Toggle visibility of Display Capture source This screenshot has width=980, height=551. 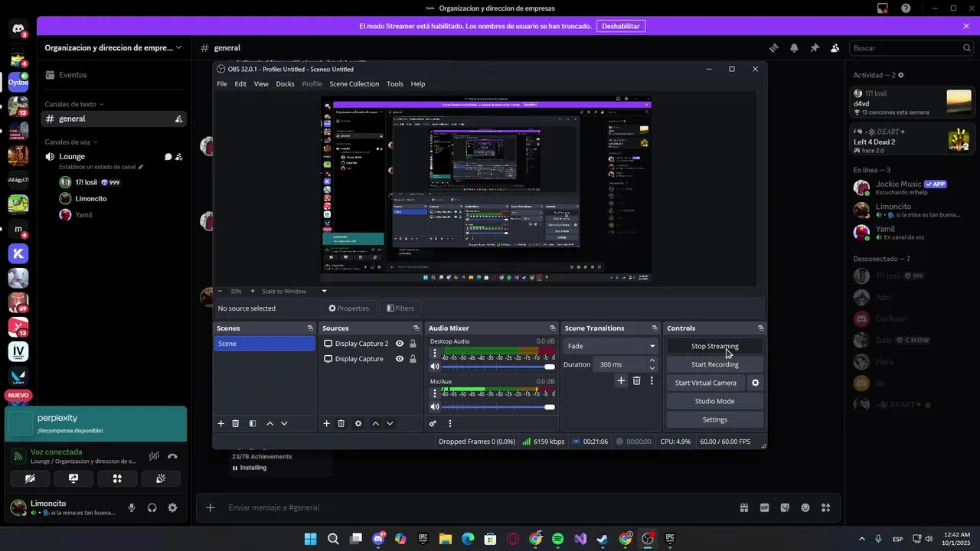click(400, 359)
